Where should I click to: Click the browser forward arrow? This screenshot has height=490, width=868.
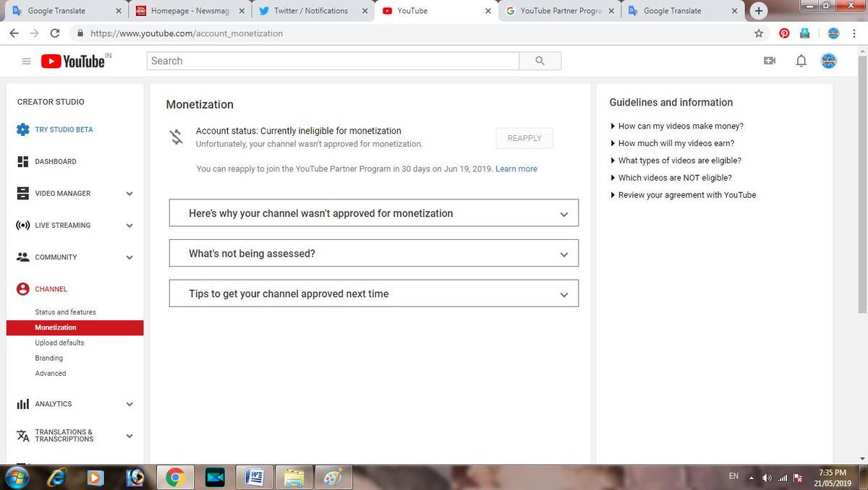[x=34, y=33]
